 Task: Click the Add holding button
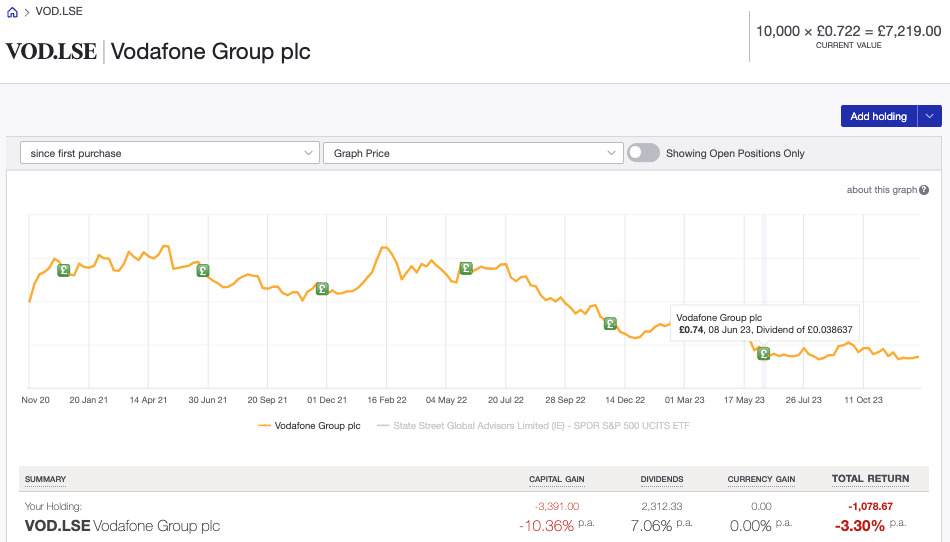point(879,116)
